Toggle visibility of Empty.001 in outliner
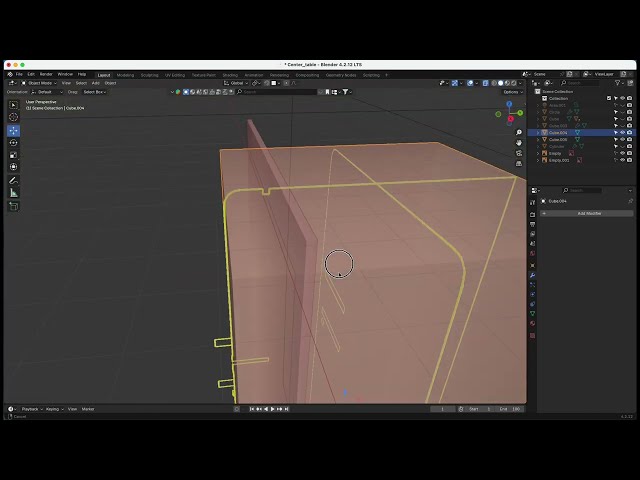Image resolution: width=640 pixels, height=480 pixels. coord(622,160)
